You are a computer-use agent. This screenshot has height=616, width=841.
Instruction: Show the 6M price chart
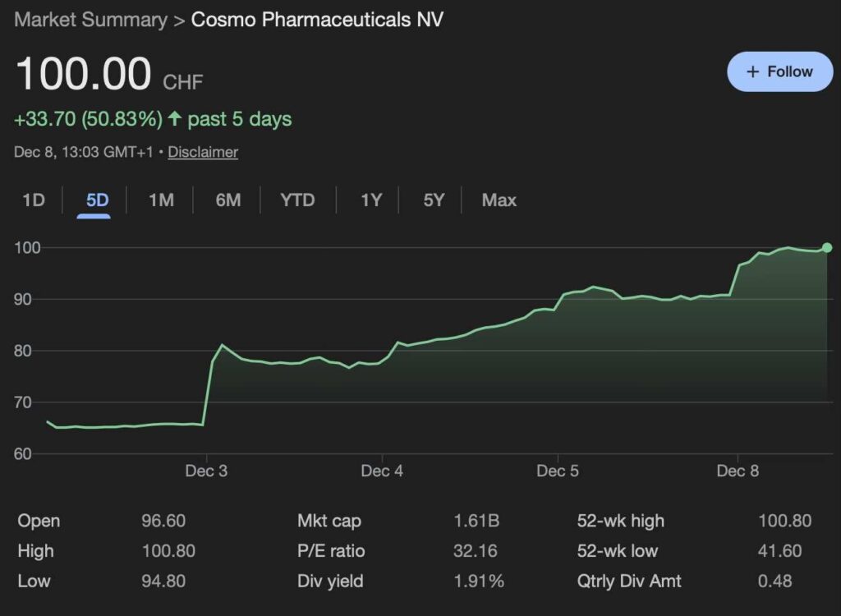pyautogui.click(x=227, y=200)
